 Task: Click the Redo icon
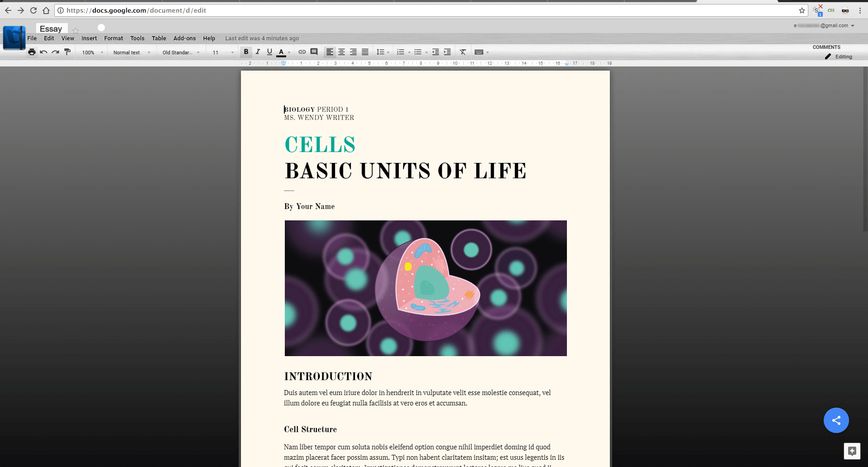55,52
